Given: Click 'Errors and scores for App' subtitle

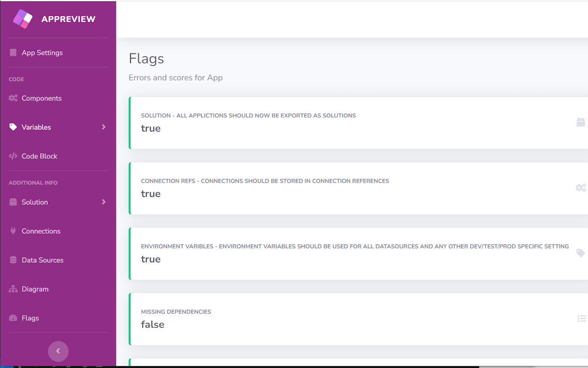Looking at the screenshot, I should [x=175, y=77].
